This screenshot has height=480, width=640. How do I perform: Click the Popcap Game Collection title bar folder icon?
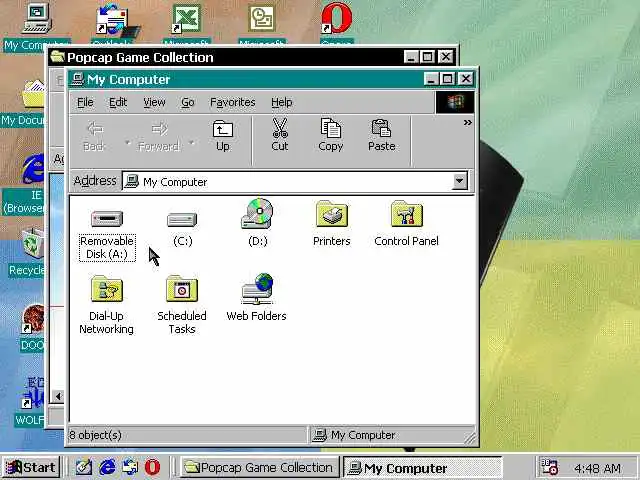click(58, 57)
